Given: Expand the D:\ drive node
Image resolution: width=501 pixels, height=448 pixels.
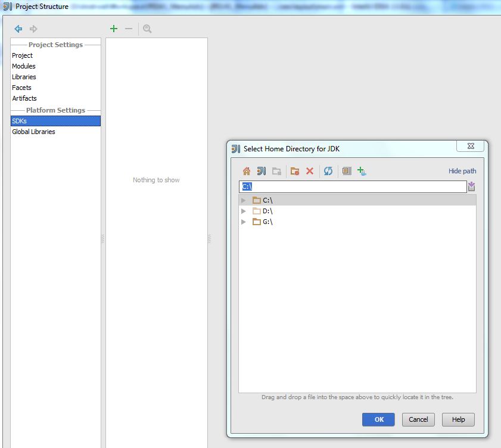Looking at the screenshot, I should click(x=244, y=211).
